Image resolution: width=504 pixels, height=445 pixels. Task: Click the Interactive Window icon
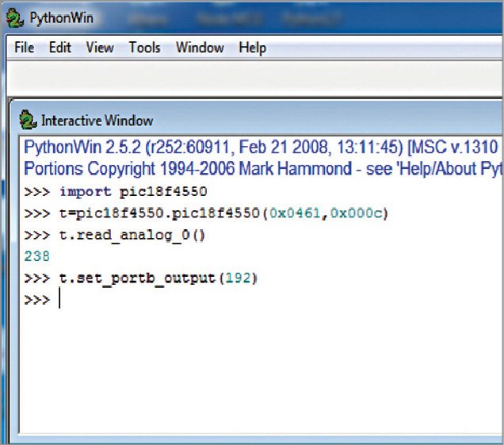click(x=29, y=120)
